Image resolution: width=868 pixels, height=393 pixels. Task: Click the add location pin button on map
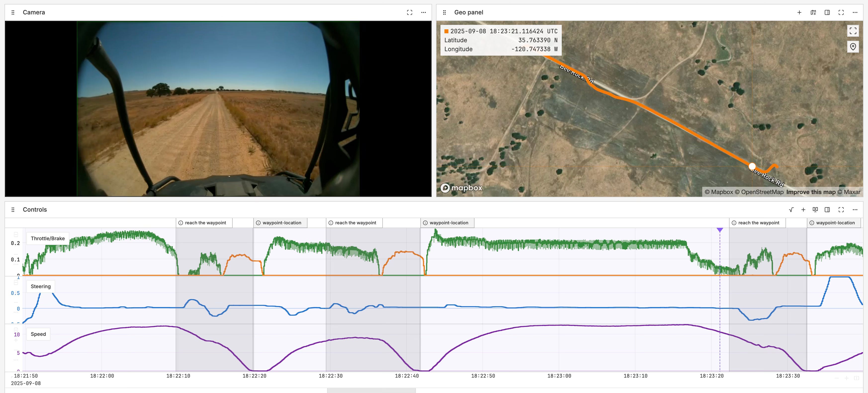click(853, 47)
